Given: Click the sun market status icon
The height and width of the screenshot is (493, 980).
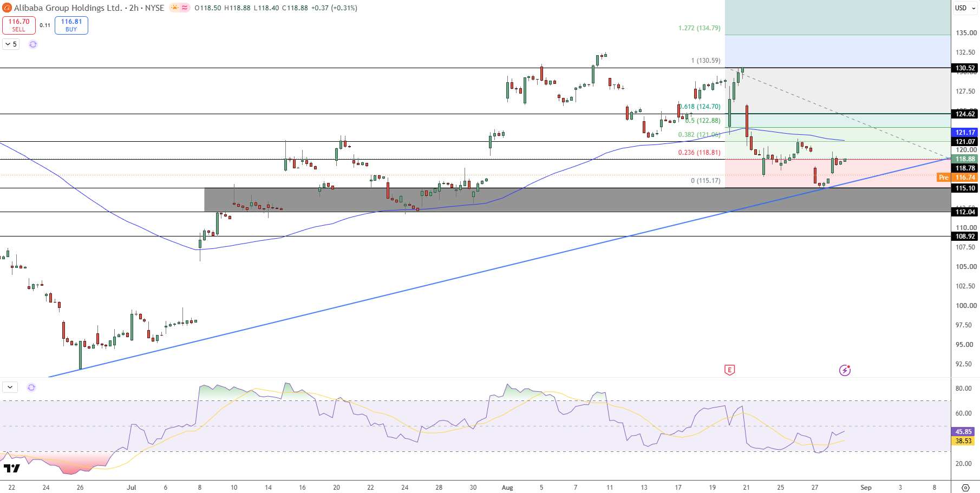Looking at the screenshot, I should pyautogui.click(x=175, y=8).
